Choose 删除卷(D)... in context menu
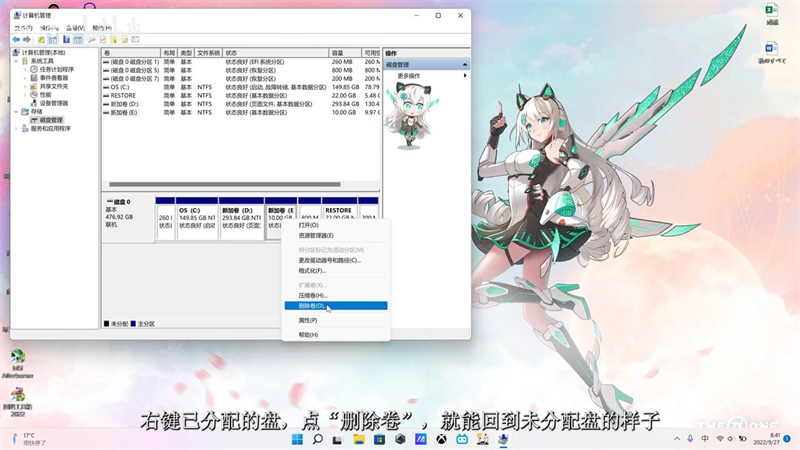Image resolution: width=800 pixels, height=450 pixels. pyautogui.click(x=336, y=306)
